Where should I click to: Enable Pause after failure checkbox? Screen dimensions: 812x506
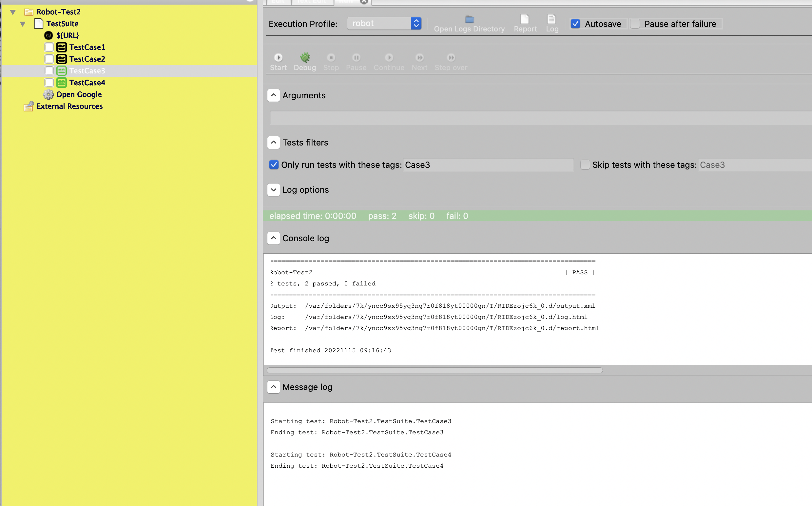tap(635, 24)
